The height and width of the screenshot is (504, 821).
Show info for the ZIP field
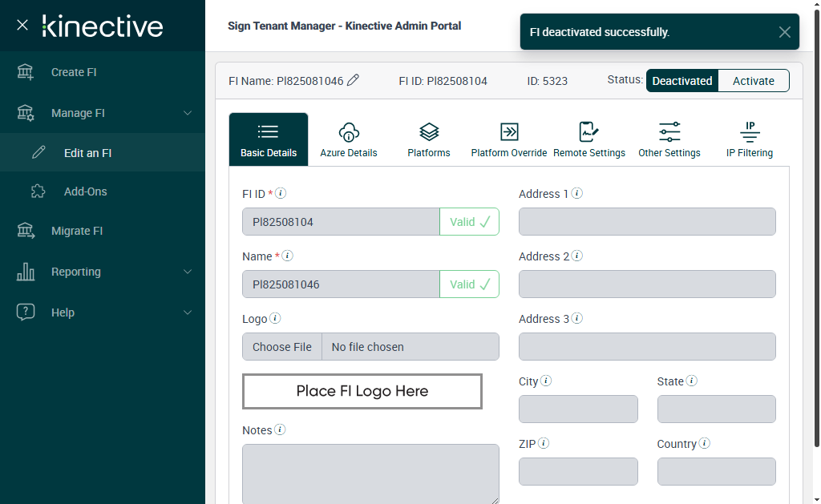click(x=544, y=443)
